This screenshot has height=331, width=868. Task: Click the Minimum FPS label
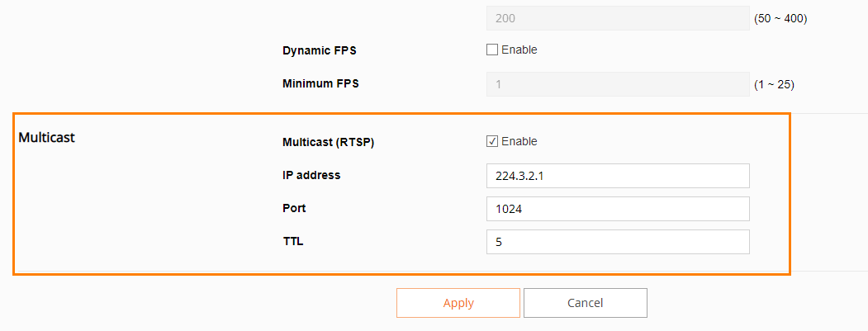click(320, 83)
